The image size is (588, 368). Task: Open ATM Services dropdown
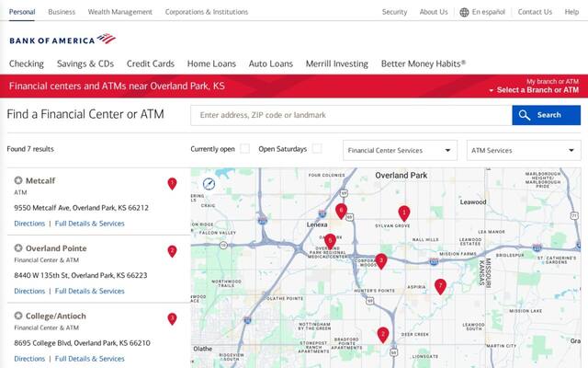click(x=524, y=150)
